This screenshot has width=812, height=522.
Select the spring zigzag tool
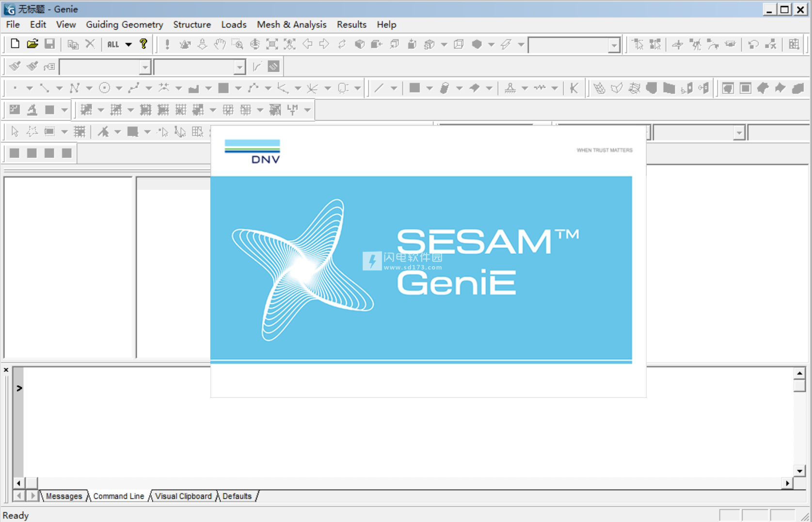pos(540,88)
